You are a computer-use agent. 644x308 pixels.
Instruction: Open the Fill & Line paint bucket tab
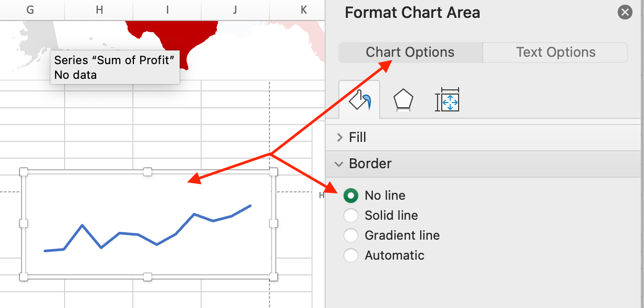359,100
